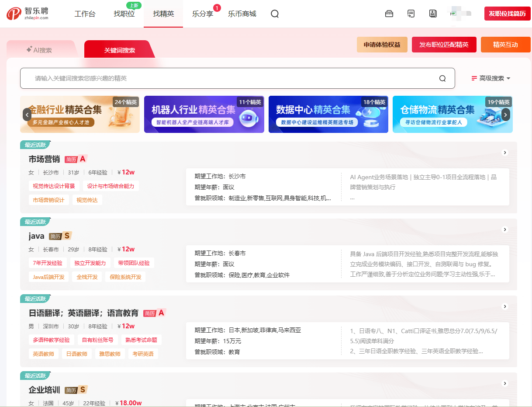
Task: Click 发职位找简历 button
Action: [x=507, y=14]
